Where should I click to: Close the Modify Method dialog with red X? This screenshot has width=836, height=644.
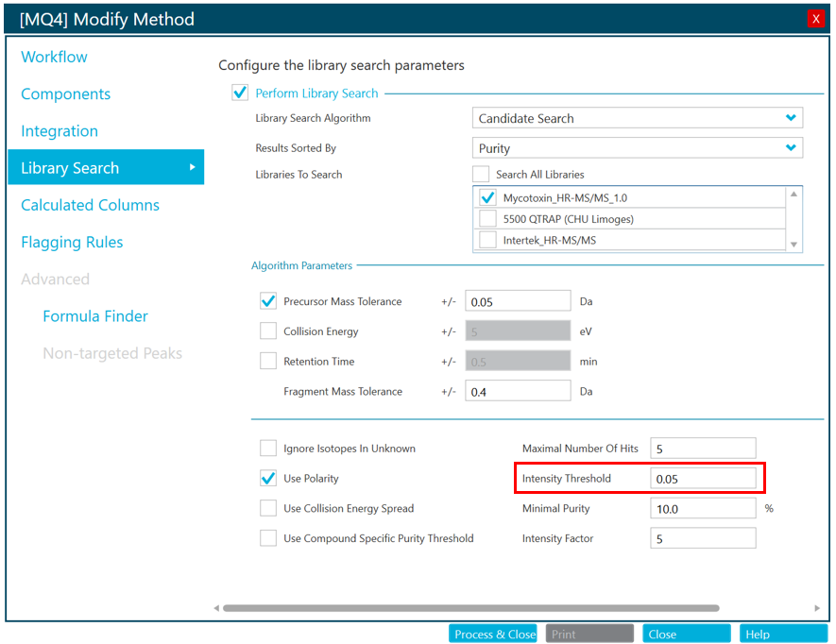816,19
